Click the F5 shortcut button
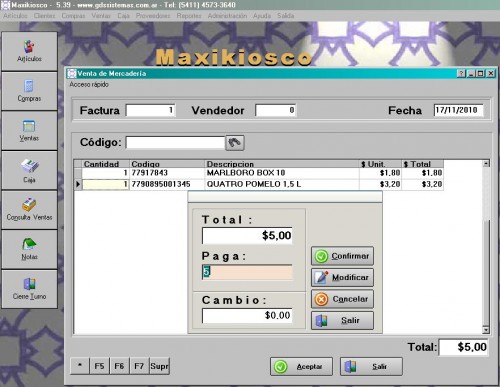The image size is (500, 387). click(99, 366)
